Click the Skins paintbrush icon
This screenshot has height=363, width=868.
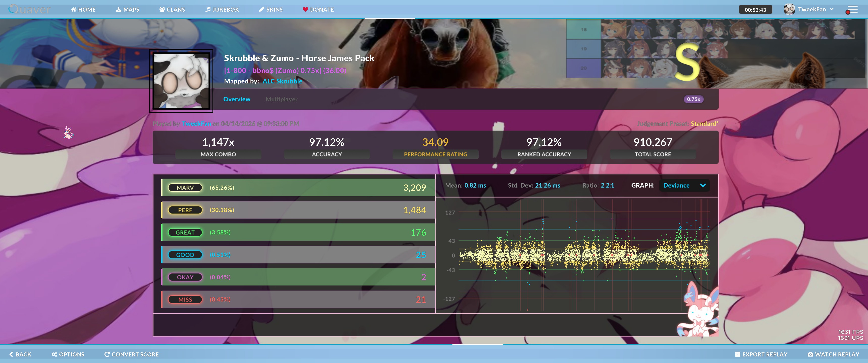(261, 9)
